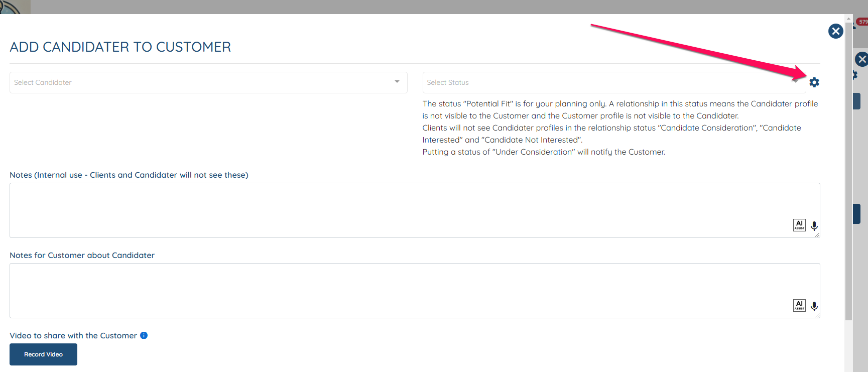Viewport: 868px width, 372px height.
Task: Click the red 579 notification badge
Action: (x=862, y=22)
